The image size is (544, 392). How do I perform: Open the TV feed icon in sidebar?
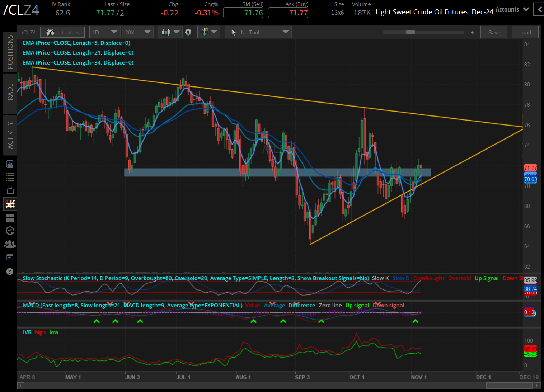10,190
